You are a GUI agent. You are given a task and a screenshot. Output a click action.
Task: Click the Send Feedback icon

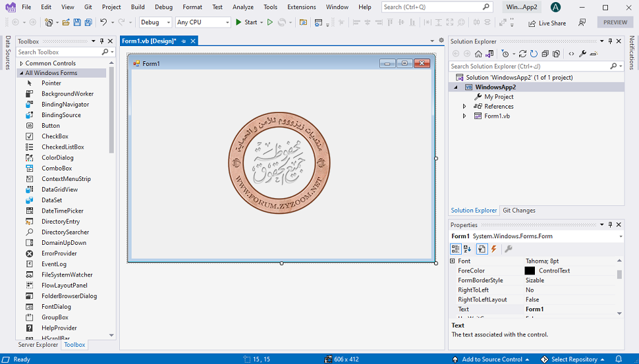point(582,23)
